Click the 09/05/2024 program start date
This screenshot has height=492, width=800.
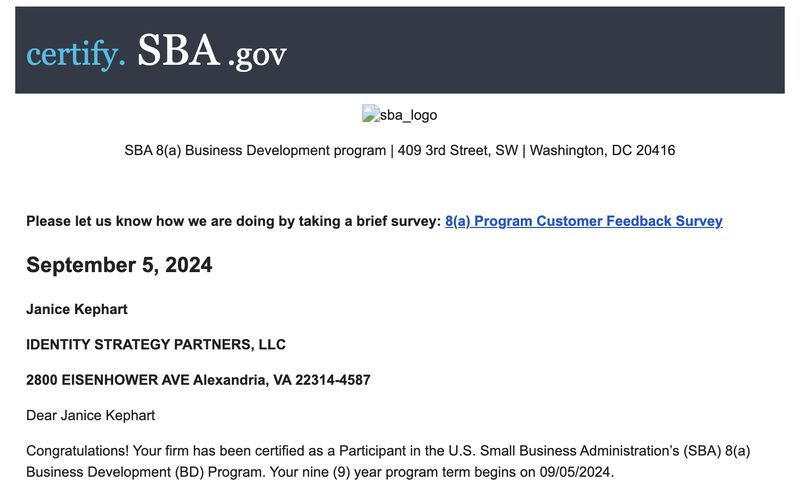point(574,472)
